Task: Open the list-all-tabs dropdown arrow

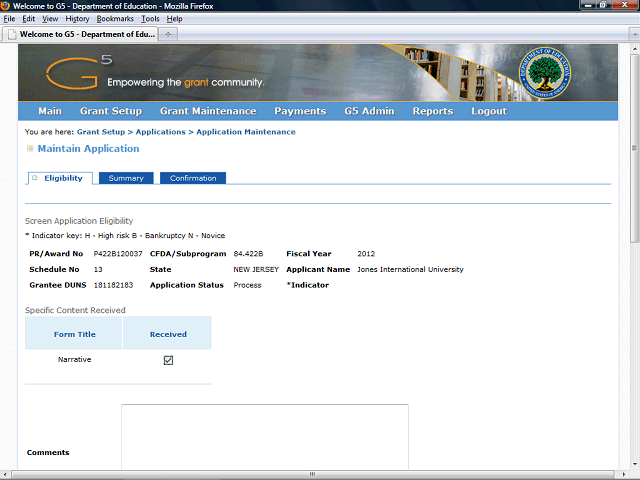Action: click(634, 35)
